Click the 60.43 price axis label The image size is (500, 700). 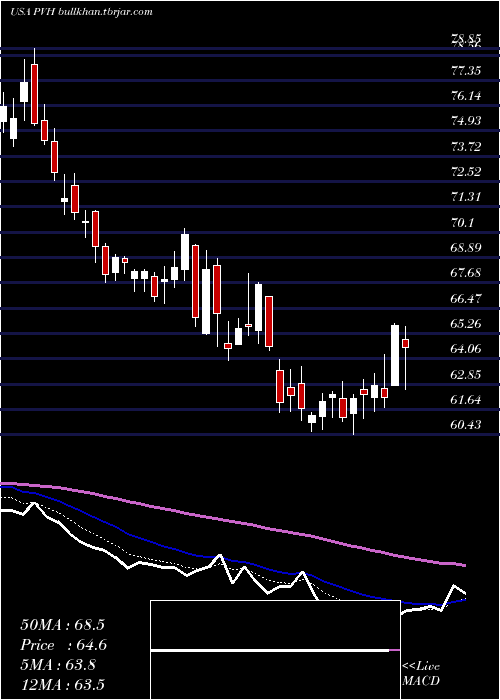pos(467,425)
